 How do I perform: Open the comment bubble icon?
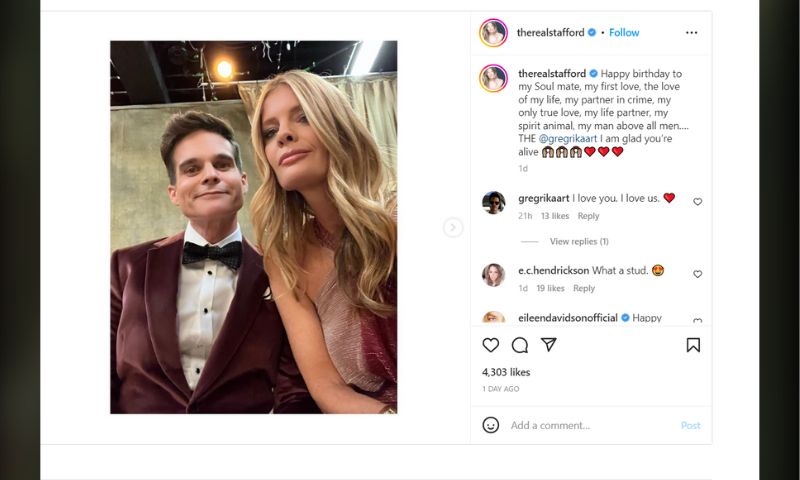coord(520,345)
